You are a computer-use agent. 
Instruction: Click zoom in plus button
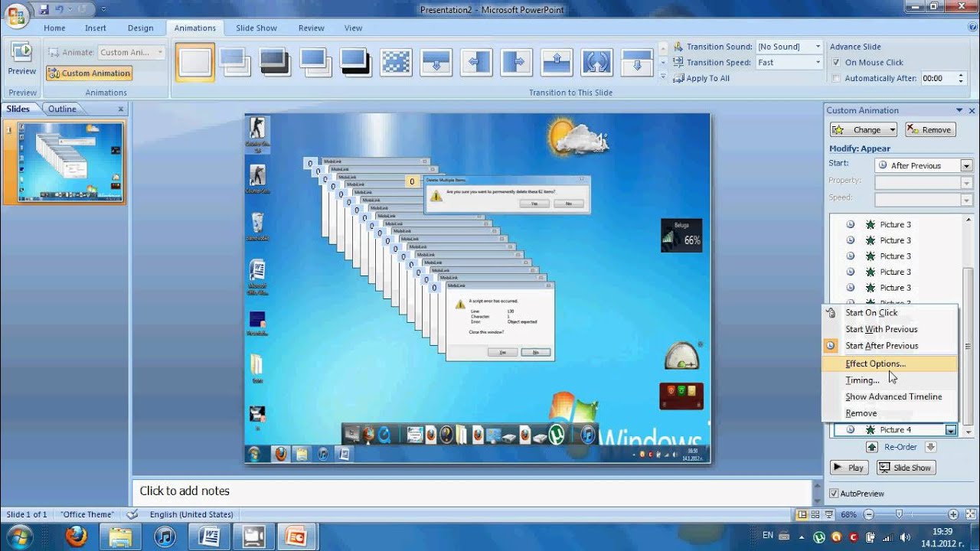tap(953, 515)
